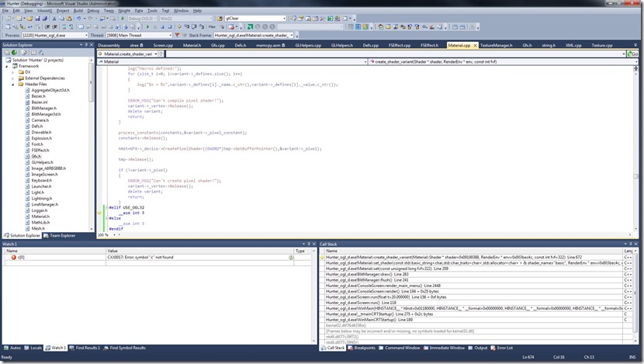The width and height of the screenshot is (644, 364).
Task: Select Lightning.h in Solution Explorer
Action: pos(41,199)
